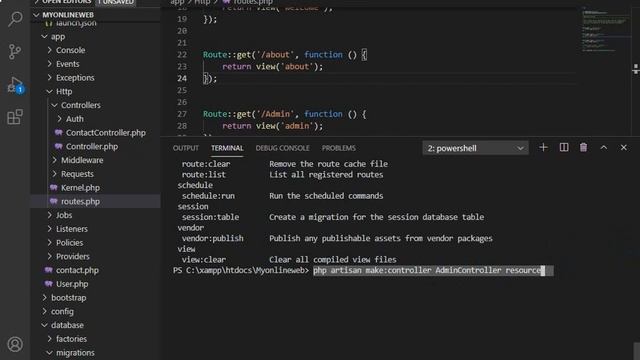Open contact.php file
Viewport: 640px width, 360px height.
77,270
